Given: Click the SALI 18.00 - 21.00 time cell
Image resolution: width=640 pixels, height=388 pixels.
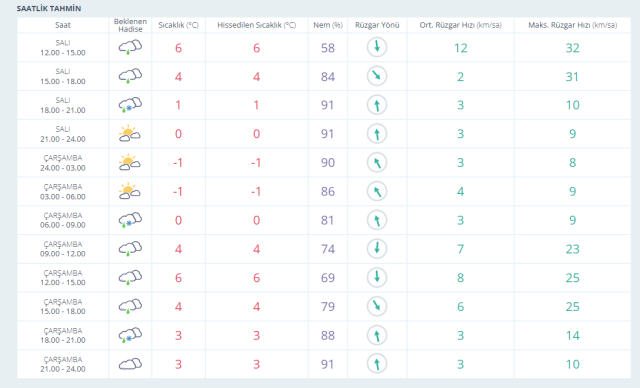Looking at the screenshot, I should 63,105.
